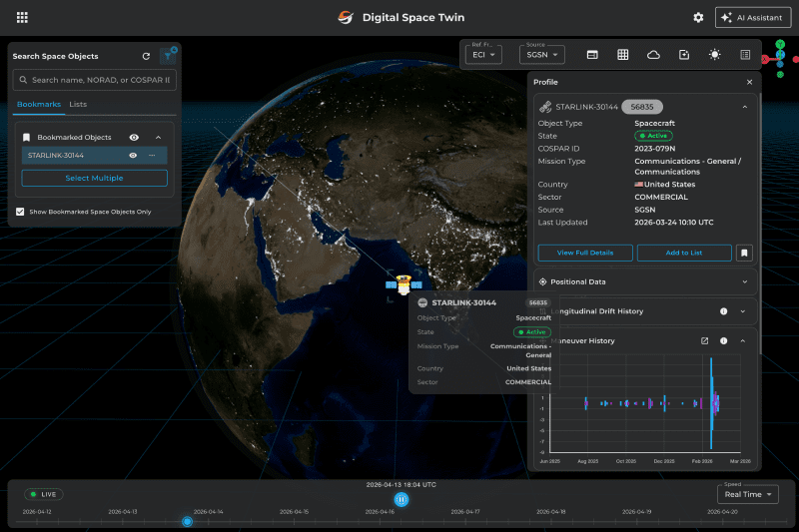Click the Last Updated 2026-03-24 10:10 UTC value
Viewport: 799px width, 532px height.
point(673,223)
